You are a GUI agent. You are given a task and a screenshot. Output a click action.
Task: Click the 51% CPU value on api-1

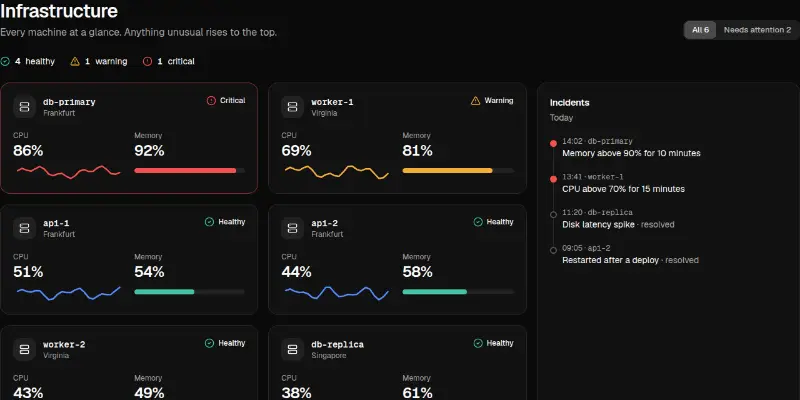click(x=28, y=272)
